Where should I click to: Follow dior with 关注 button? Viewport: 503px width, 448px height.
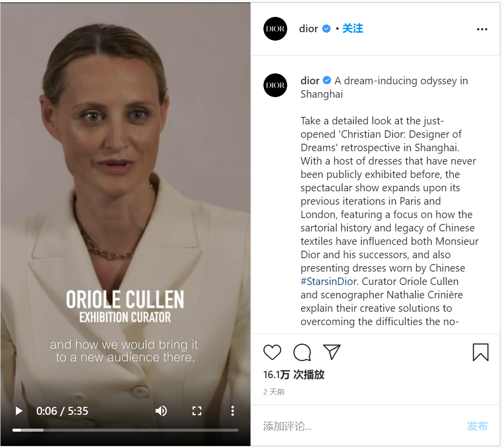(x=353, y=29)
